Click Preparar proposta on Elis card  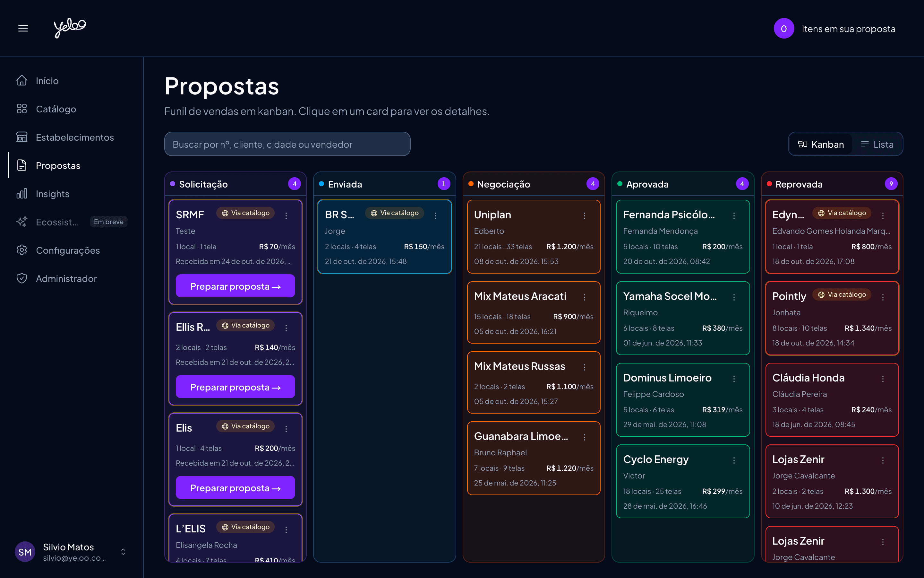point(235,488)
